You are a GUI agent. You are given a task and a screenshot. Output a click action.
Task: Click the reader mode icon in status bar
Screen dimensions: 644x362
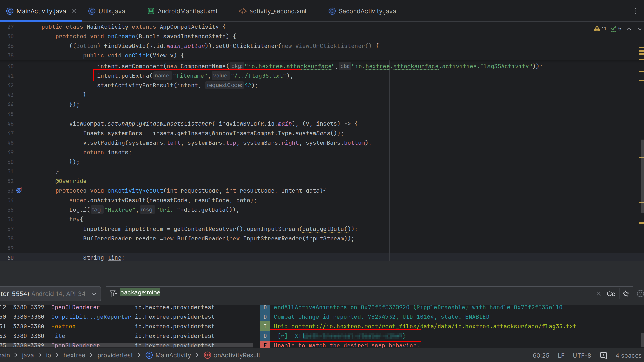[603, 355]
